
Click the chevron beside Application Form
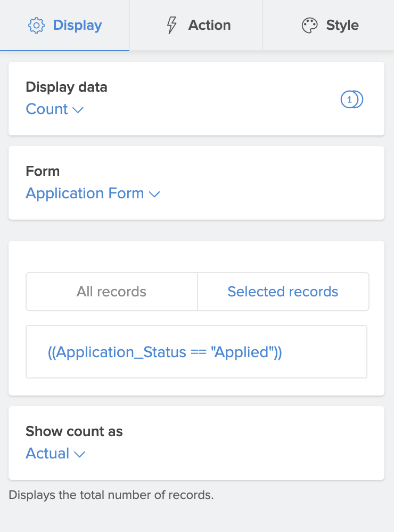point(154,195)
